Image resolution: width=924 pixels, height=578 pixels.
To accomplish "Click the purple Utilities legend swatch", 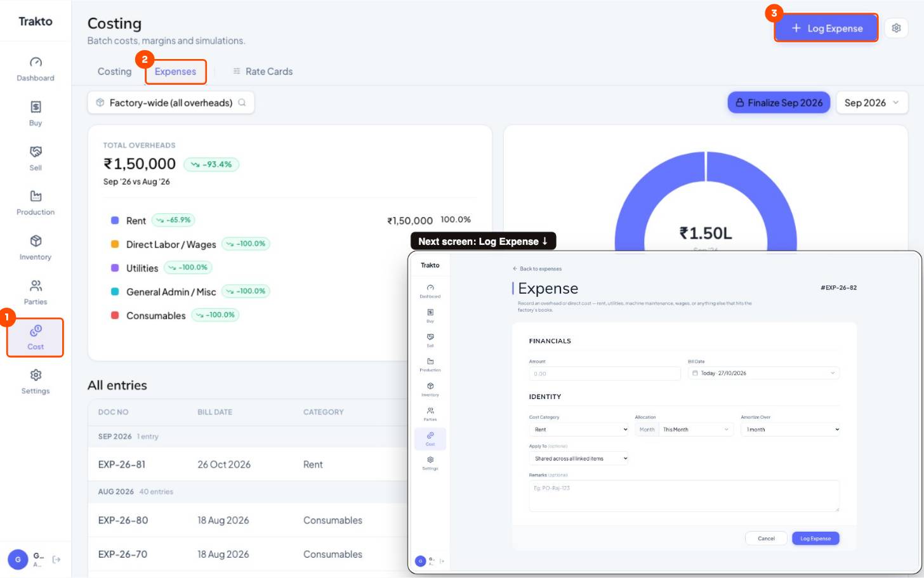I will 115,268.
